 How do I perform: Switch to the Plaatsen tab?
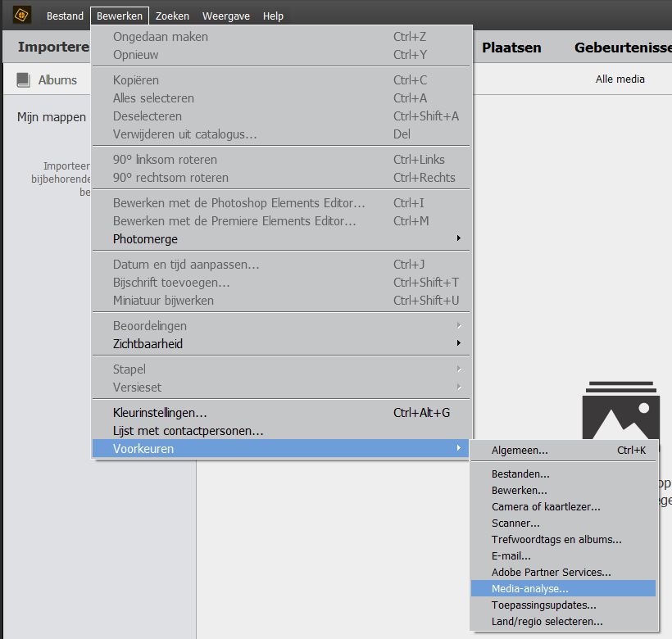[x=511, y=48]
